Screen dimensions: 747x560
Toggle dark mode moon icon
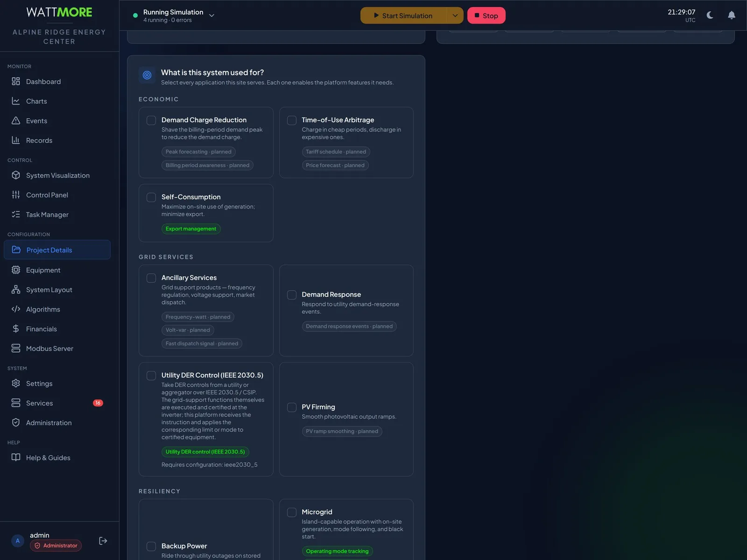coord(710,15)
